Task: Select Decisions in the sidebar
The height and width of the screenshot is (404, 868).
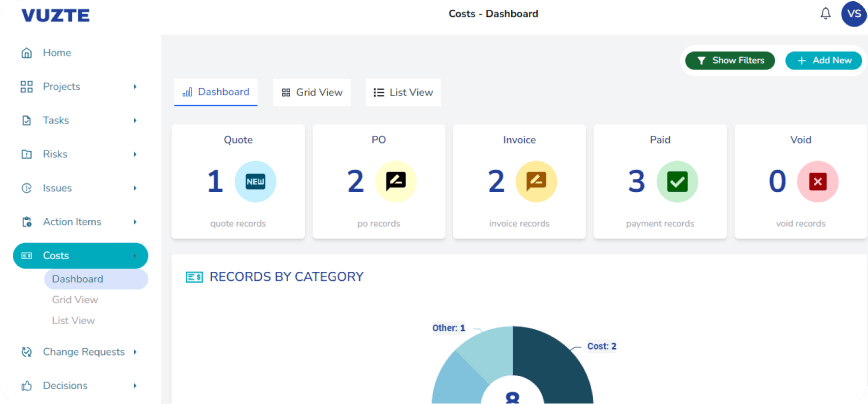Action: [65, 386]
